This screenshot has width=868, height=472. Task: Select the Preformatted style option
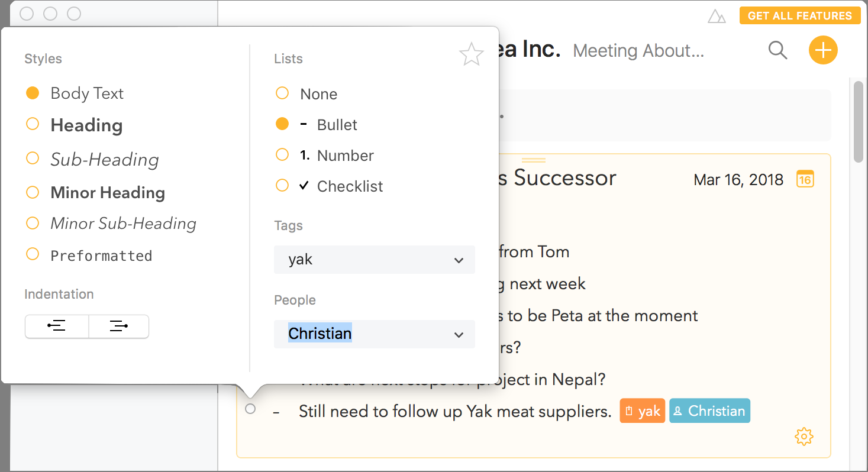pos(33,254)
